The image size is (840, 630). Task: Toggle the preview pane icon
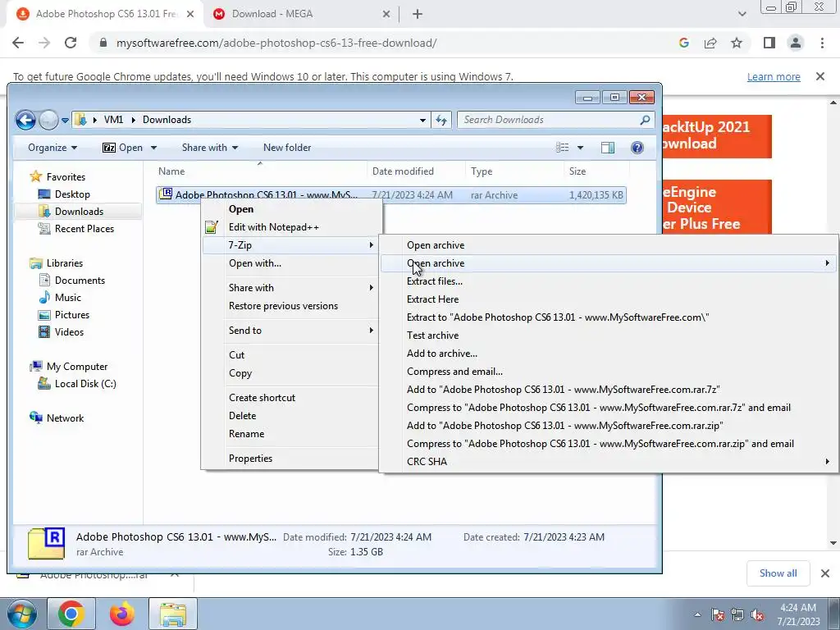pos(608,148)
